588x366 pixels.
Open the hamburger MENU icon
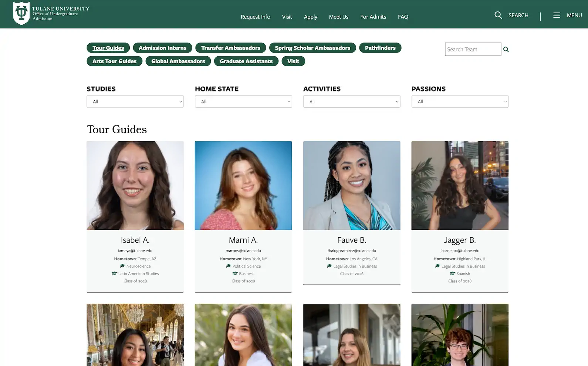556,15
